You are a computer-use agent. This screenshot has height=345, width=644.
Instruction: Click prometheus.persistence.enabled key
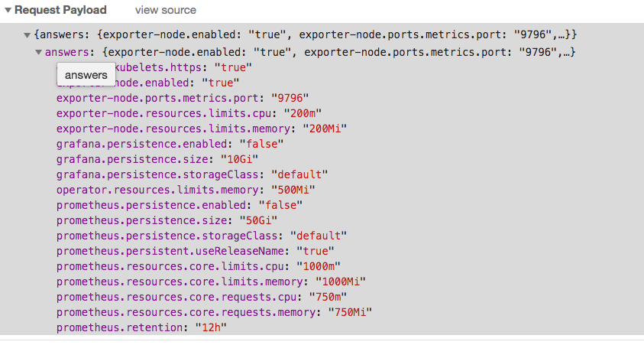(x=151, y=205)
